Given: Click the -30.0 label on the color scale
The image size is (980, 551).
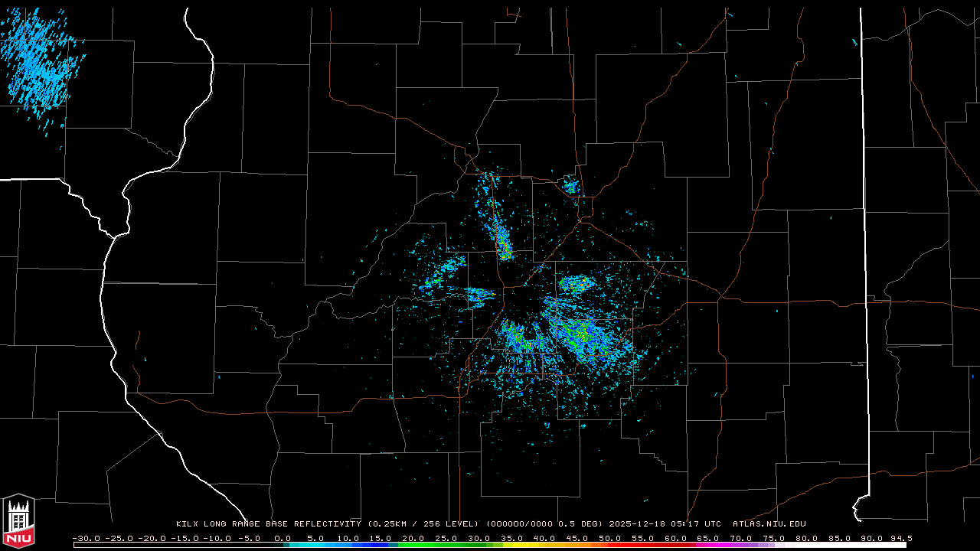Looking at the screenshot, I should tap(86, 538).
